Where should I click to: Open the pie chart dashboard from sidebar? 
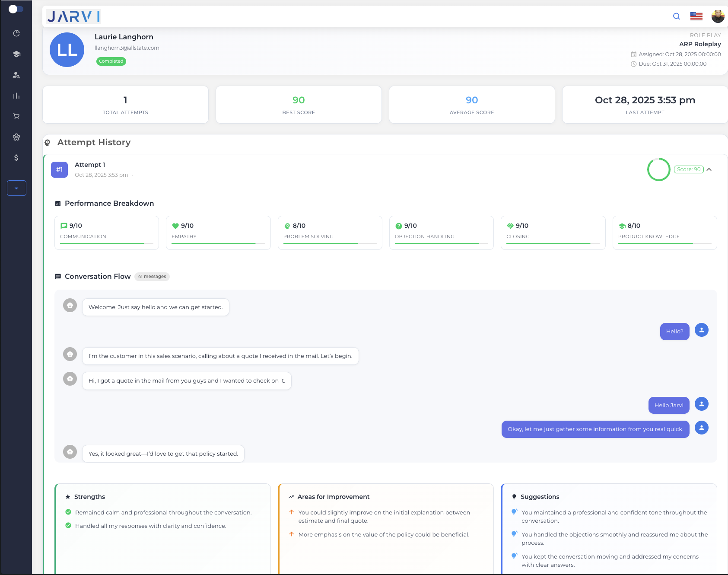(x=16, y=33)
